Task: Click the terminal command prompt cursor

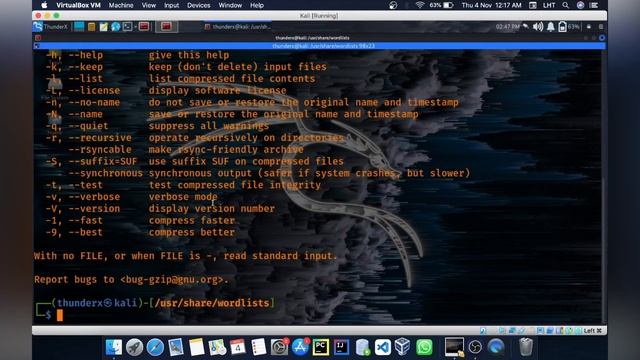Action: click(60, 315)
